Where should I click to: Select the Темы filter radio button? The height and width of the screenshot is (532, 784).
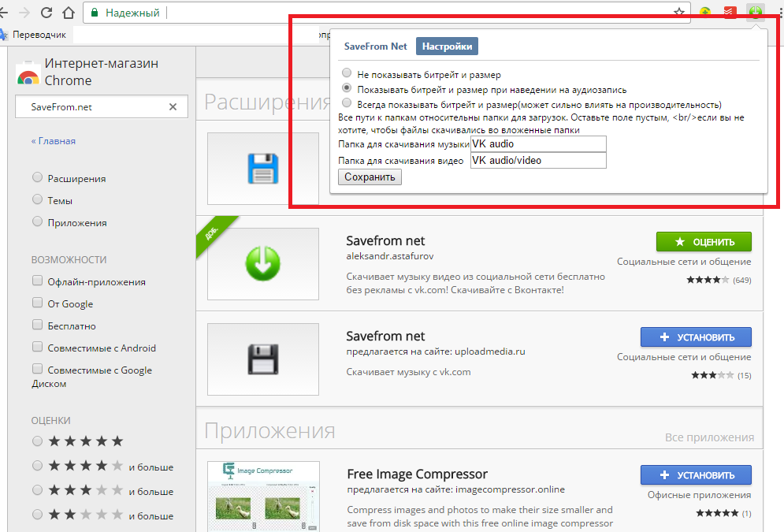37,199
